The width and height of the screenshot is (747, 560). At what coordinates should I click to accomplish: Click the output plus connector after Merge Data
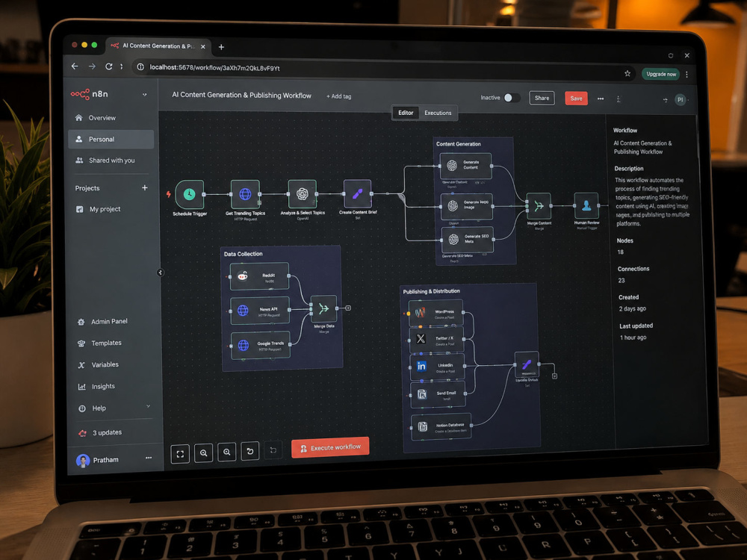[x=348, y=308]
